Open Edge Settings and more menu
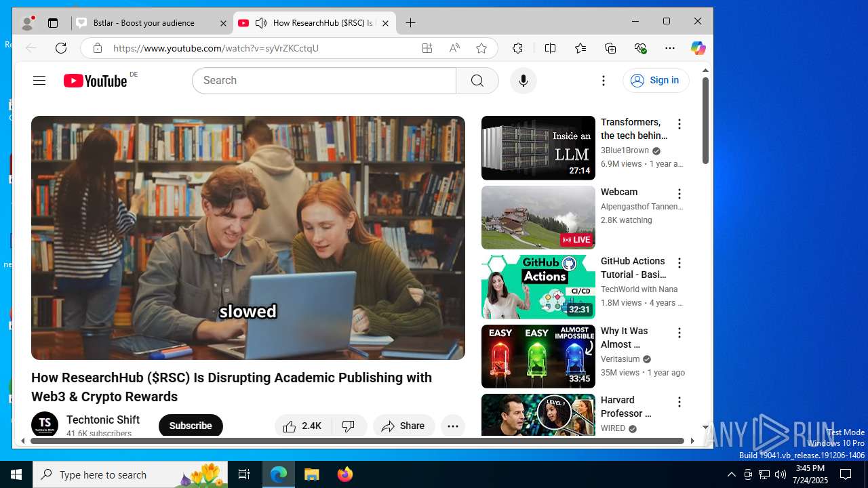 (x=670, y=48)
